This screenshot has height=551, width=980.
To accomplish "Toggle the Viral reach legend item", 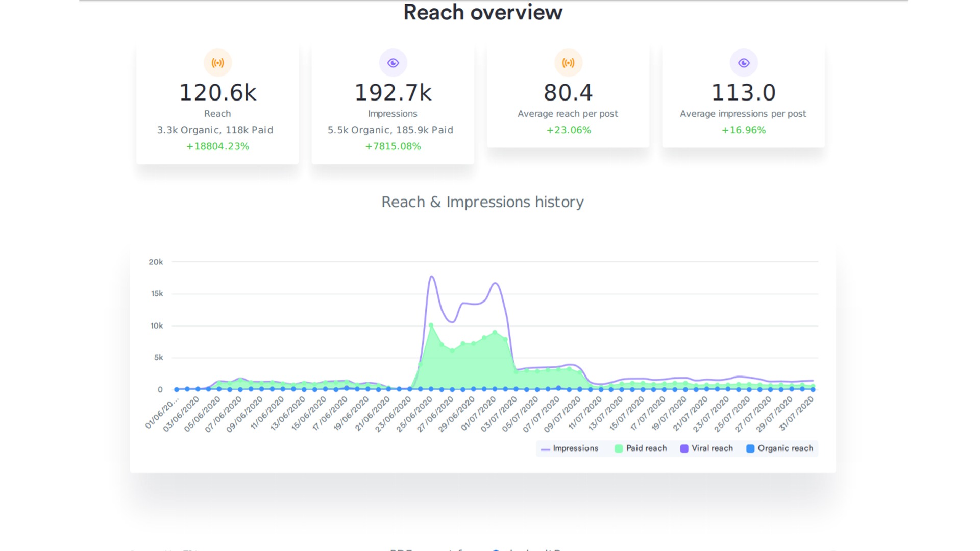I will tap(712, 448).
